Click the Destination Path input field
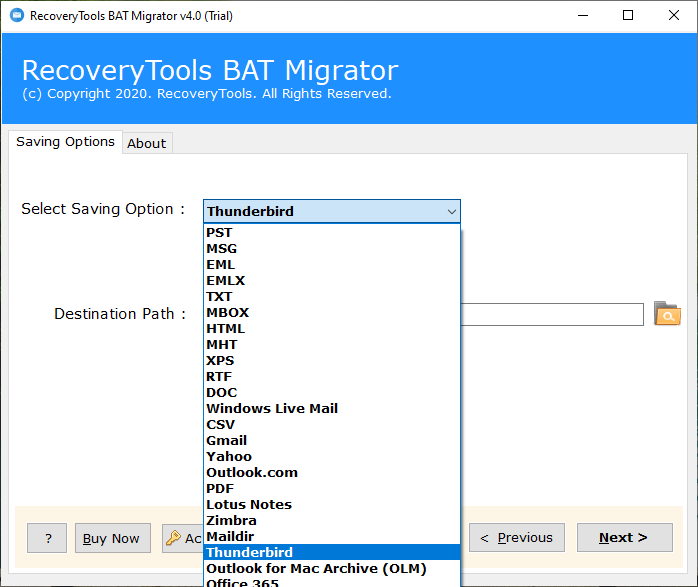Viewport: 698px width, 587px height. point(552,314)
